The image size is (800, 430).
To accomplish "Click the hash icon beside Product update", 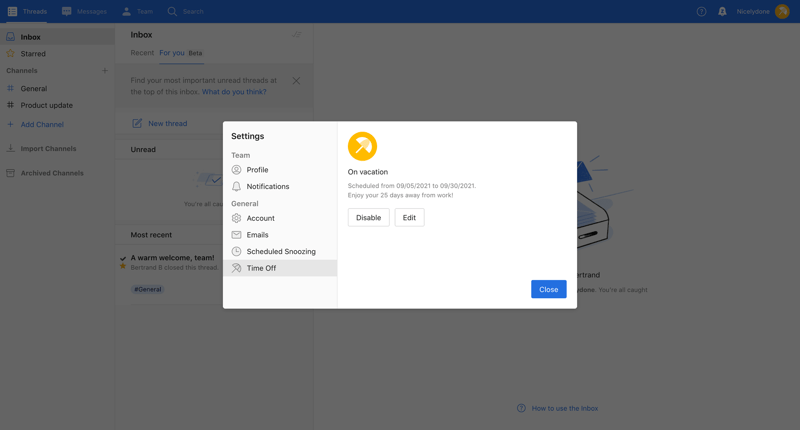I will 10,105.
